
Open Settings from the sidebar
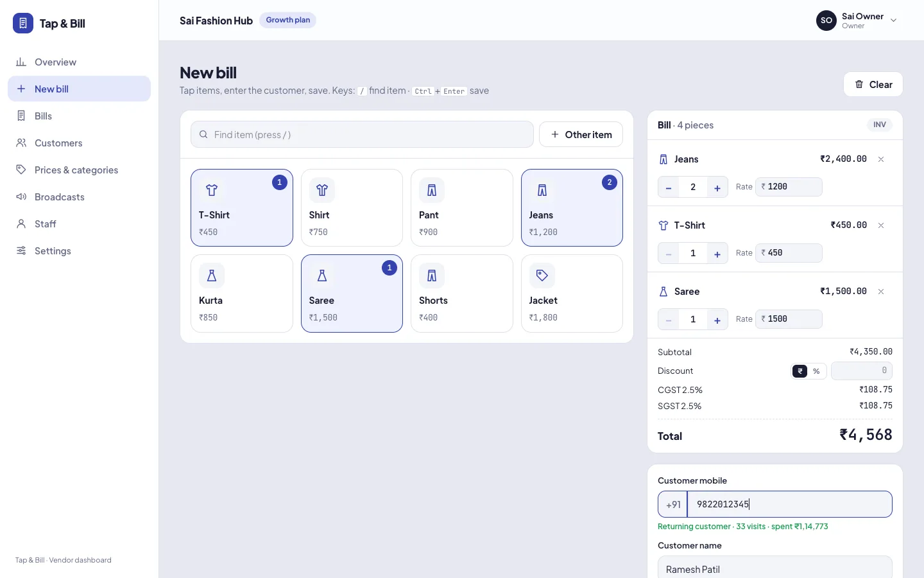click(80, 250)
